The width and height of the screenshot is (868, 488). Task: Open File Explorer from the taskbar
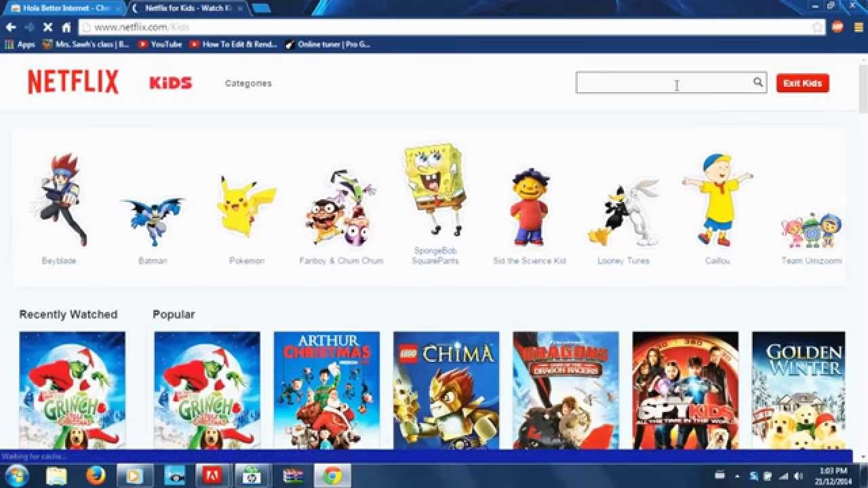(56, 476)
